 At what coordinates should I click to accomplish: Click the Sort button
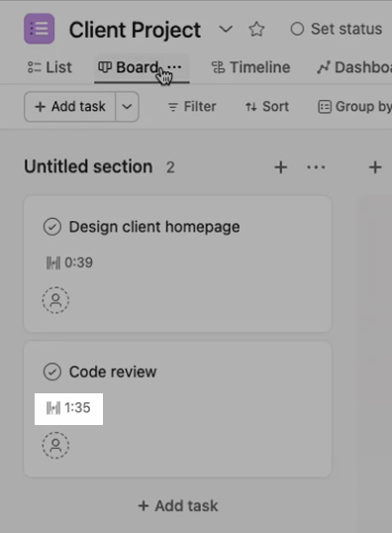267,107
